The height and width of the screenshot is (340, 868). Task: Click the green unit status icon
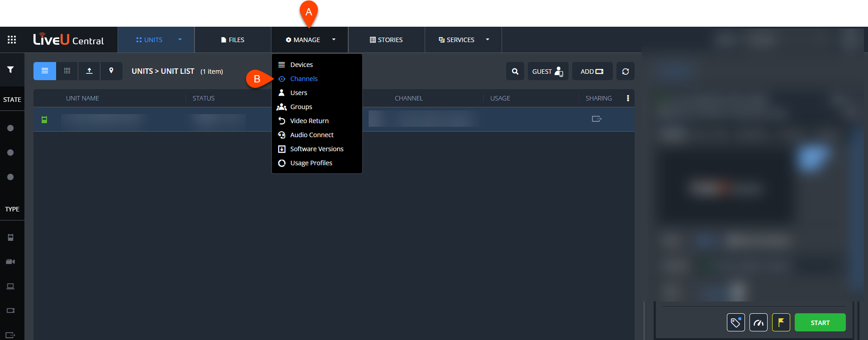pyautogui.click(x=44, y=120)
